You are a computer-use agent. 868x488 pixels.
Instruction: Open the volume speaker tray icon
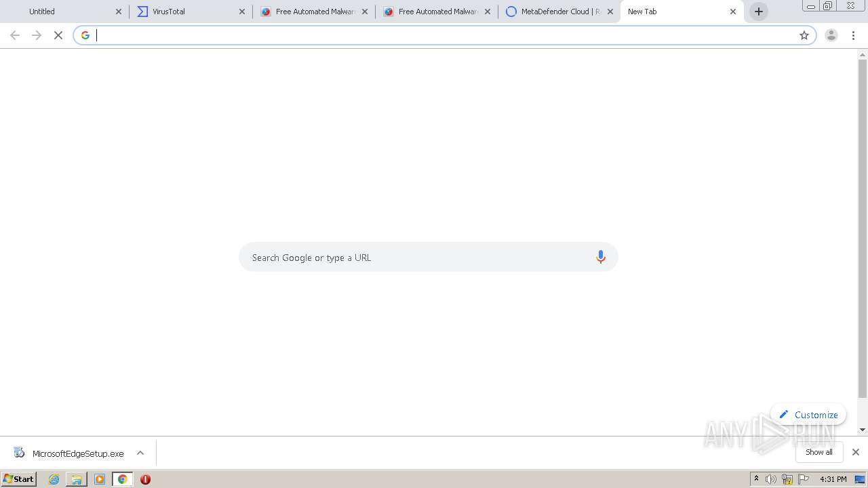[771, 479]
